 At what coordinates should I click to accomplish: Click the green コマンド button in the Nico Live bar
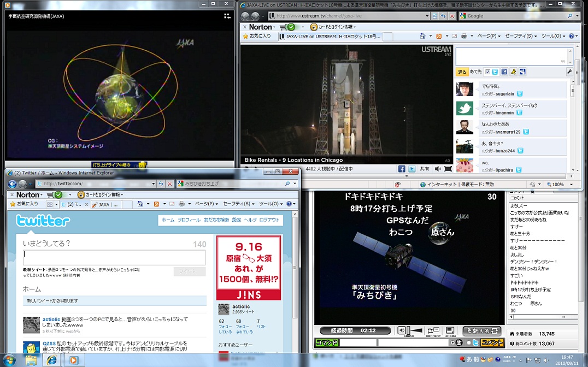326,342
